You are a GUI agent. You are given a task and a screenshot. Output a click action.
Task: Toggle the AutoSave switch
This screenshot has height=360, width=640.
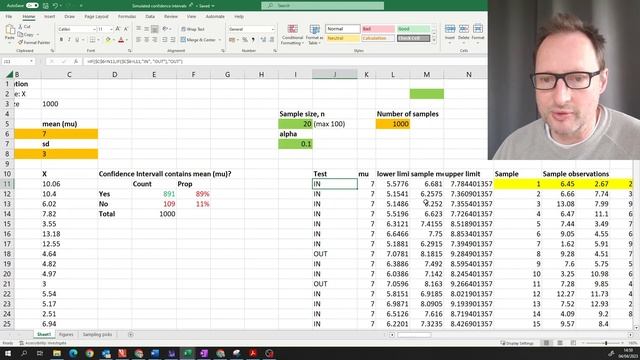coord(32,5)
